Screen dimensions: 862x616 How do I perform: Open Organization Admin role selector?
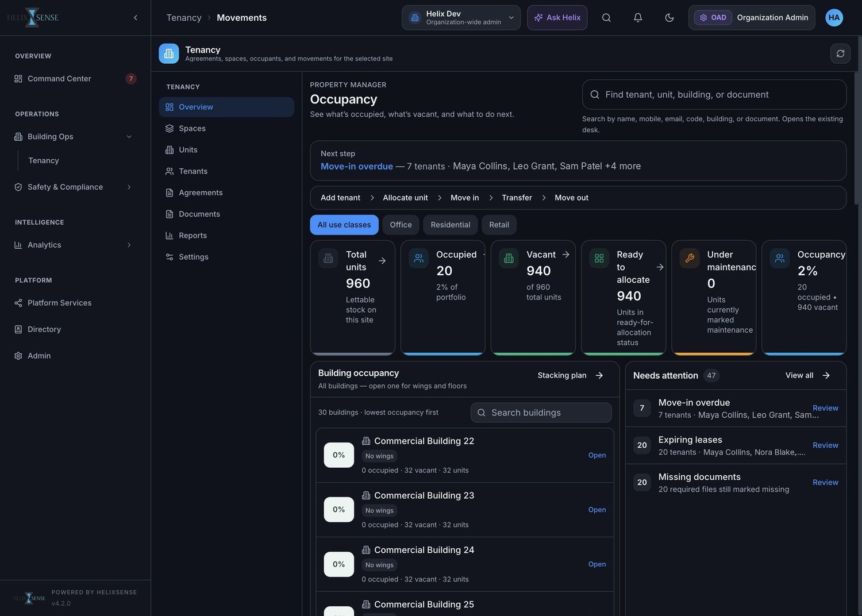coord(752,18)
